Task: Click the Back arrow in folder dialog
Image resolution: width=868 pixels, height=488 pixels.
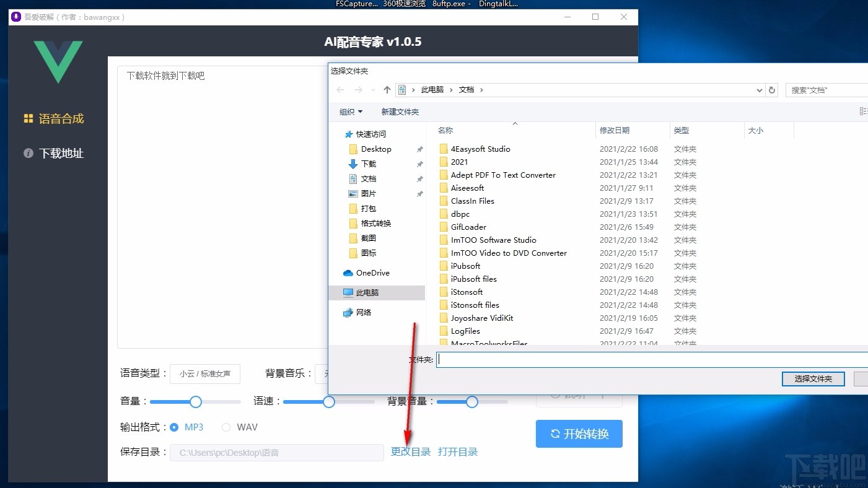Action: pos(340,90)
